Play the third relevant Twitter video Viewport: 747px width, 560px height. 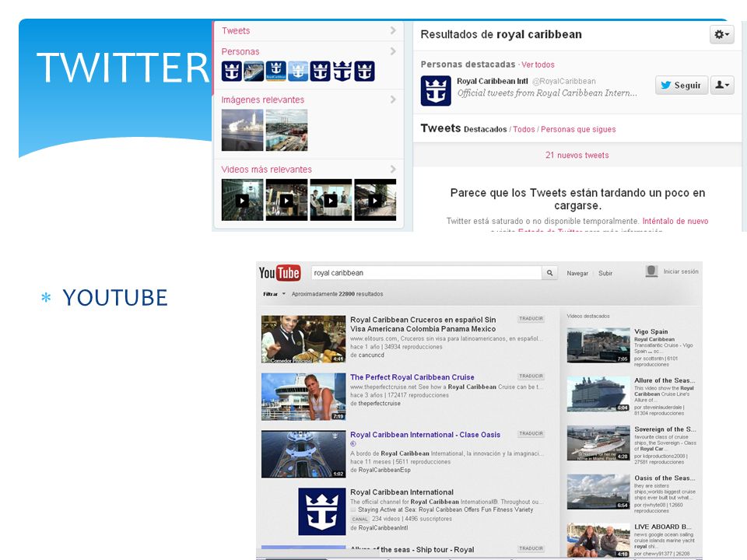coord(331,200)
